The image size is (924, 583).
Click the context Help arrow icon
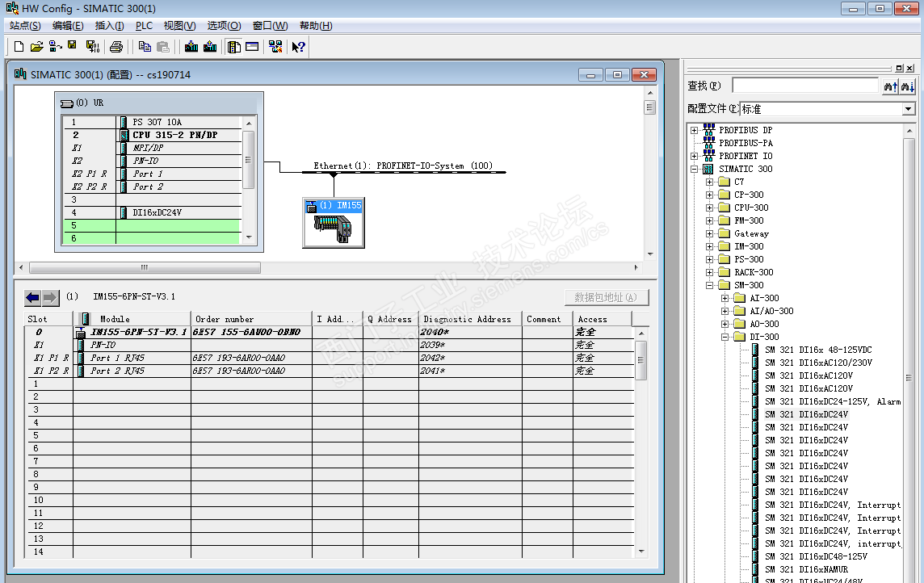coord(298,47)
